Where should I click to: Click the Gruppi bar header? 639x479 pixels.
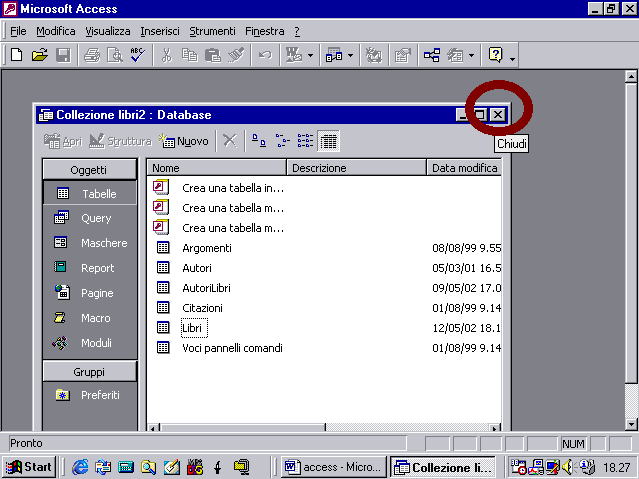point(89,372)
